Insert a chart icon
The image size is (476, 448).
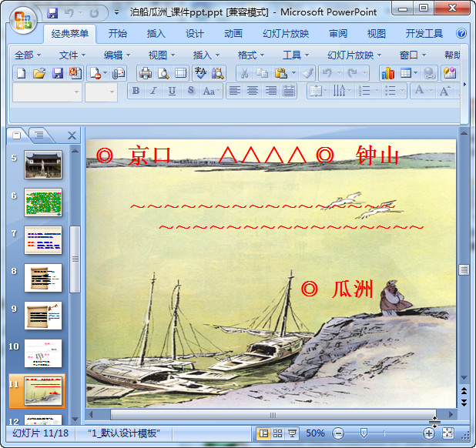point(387,73)
